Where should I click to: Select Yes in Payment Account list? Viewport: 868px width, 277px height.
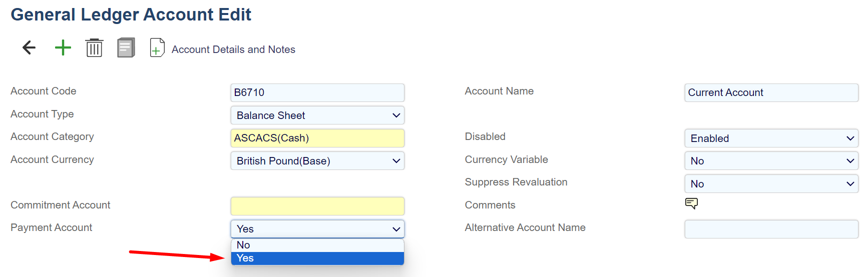tap(317, 258)
